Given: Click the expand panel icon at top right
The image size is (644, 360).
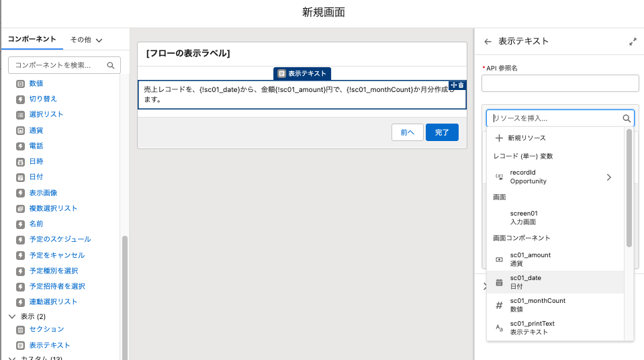Looking at the screenshot, I should pyautogui.click(x=633, y=42).
